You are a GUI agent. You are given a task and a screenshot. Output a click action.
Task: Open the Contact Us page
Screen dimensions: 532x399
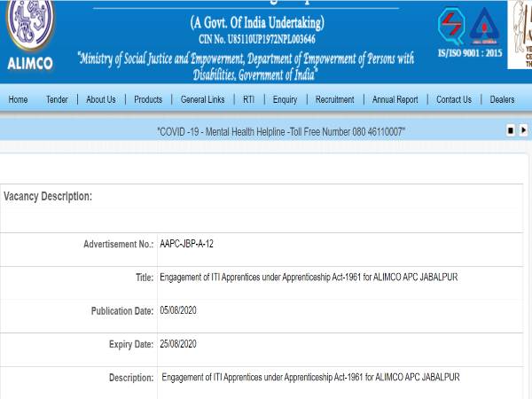point(454,99)
